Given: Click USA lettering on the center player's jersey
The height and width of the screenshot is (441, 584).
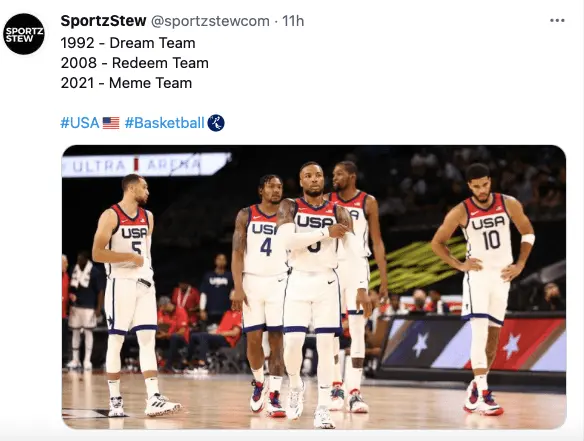Looking at the screenshot, I should pyautogui.click(x=315, y=222).
